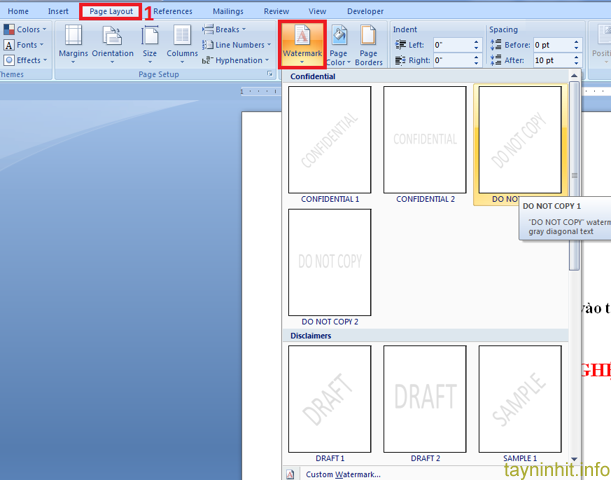Select the CONFIDENTIAL 1 watermark thumbnail
611x480 pixels.
[329, 140]
